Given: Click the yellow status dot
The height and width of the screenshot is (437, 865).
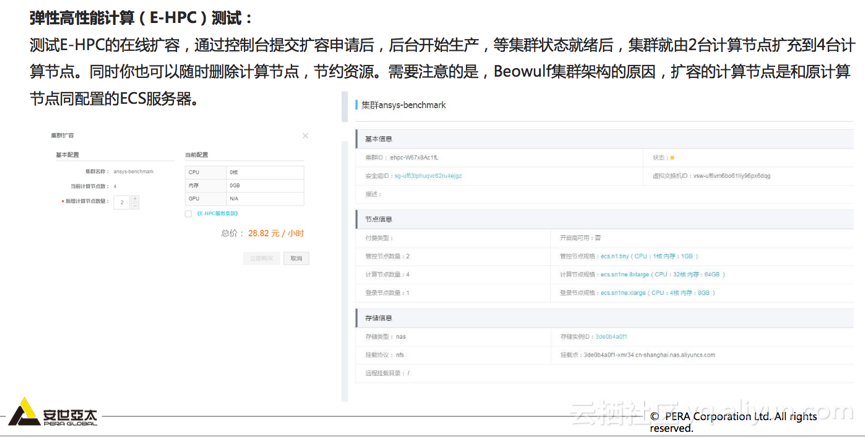Looking at the screenshot, I should [672, 158].
